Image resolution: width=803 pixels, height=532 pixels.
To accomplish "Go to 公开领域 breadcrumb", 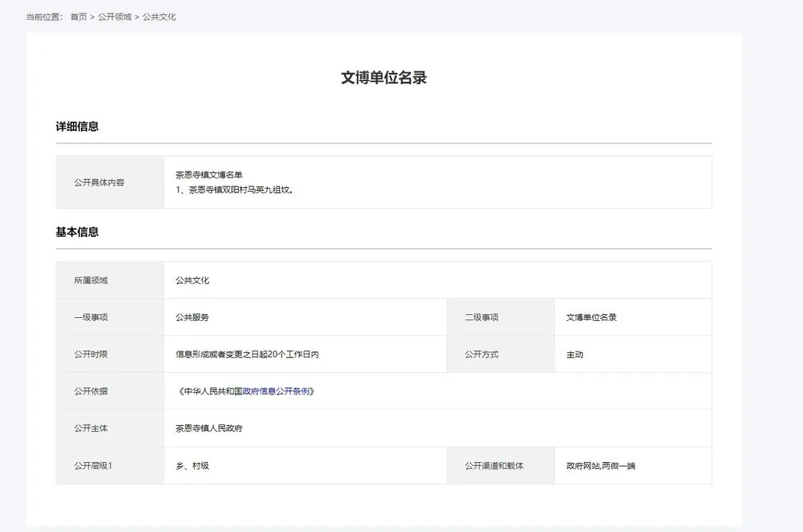I will tap(115, 17).
